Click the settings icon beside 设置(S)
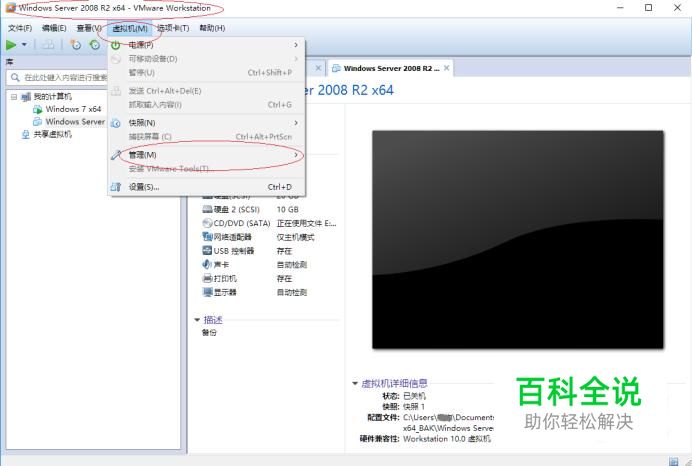692x466 pixels. coord(116,187)
